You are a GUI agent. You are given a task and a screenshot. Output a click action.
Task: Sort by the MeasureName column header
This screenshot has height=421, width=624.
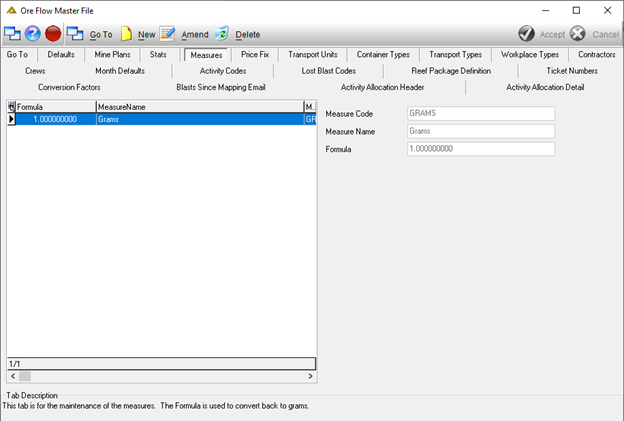200,107
